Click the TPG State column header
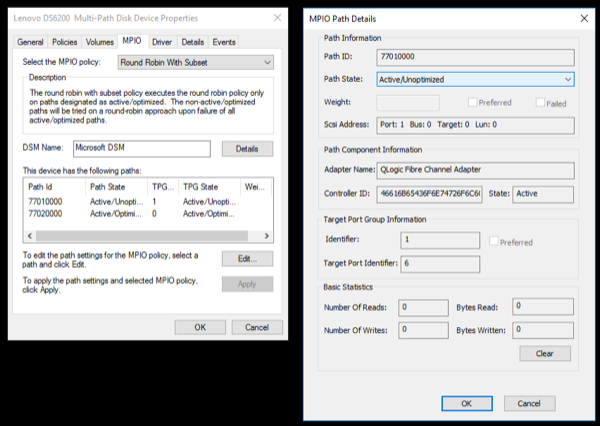The height and width of the screenshot is (426, 600). (x=209, y=187)
